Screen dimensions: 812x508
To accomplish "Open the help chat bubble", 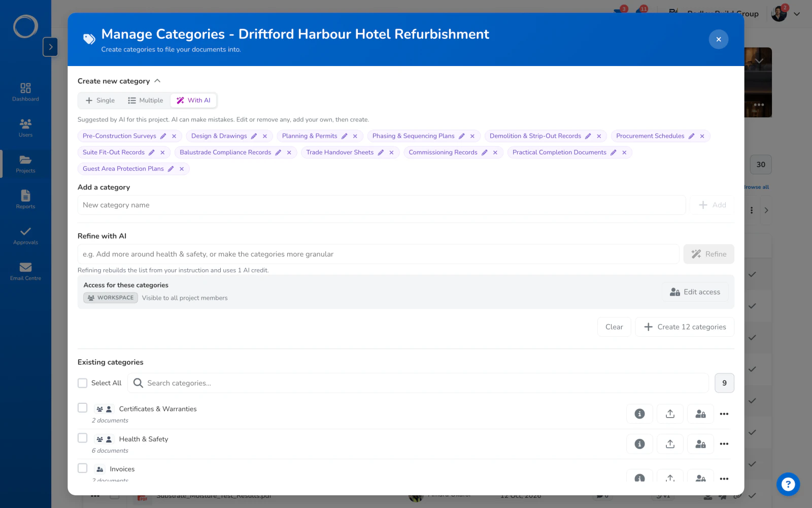I will pyautogui.click(x=788, y=484).
